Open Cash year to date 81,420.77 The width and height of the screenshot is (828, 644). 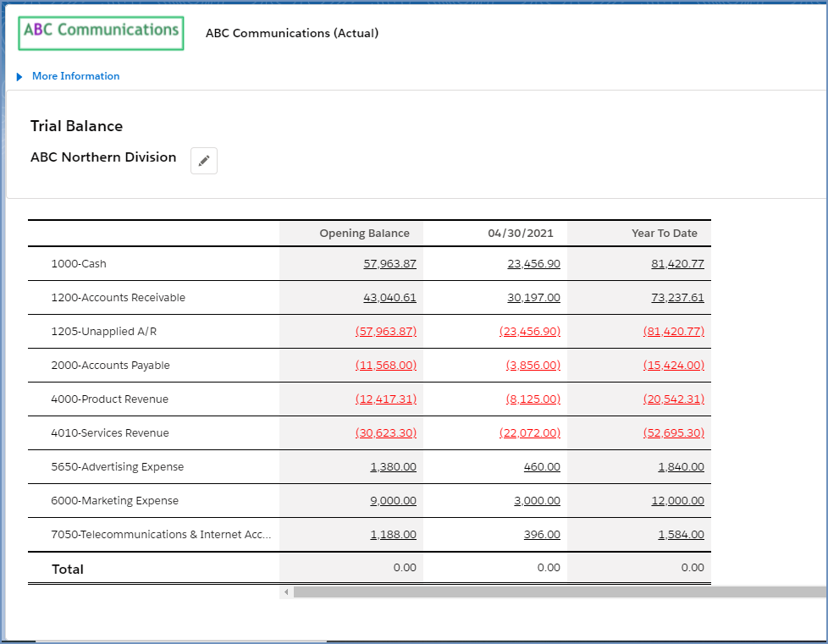pos(677,264)
